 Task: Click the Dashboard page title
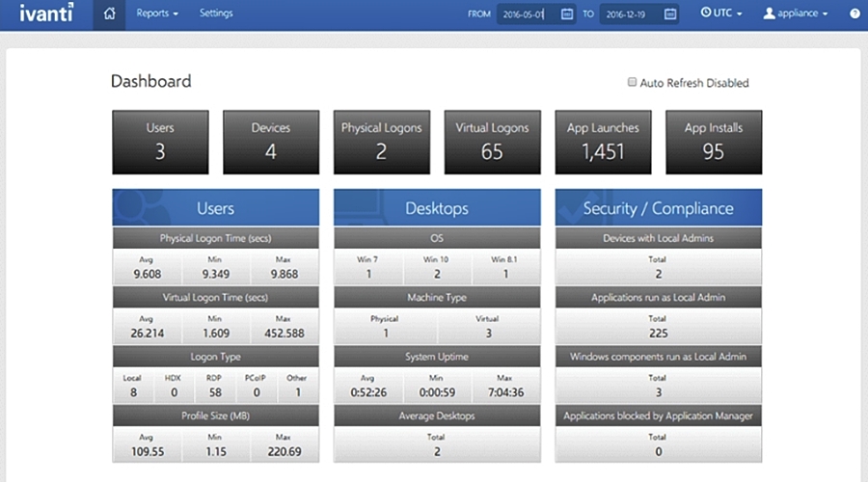tap(151, 81)
